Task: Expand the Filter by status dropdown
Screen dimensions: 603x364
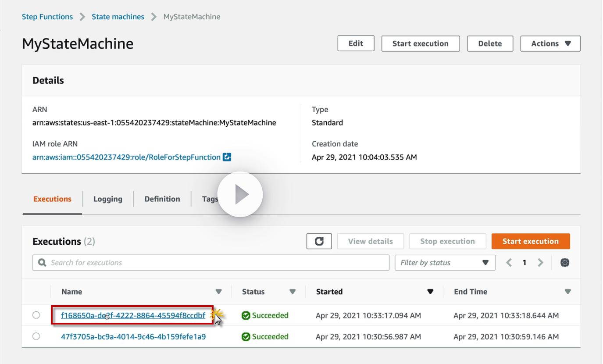Action: [445, 263]
